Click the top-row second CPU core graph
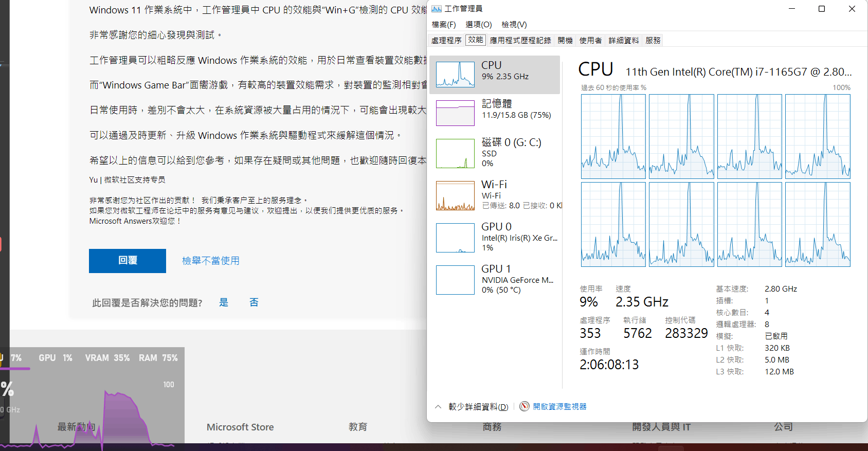868x451 pixels. pos(681,136)
